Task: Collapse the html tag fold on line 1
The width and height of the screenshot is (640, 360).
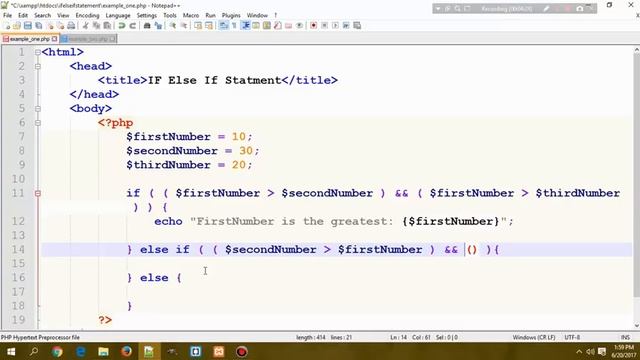Action: click(x=38, y=52)
